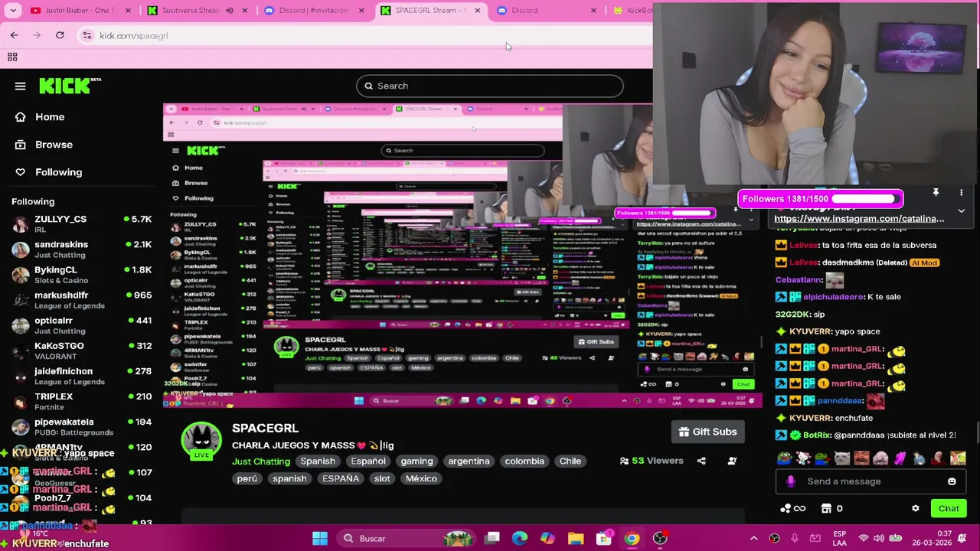Click the follow user icon beside share

(x=732, y=461)
